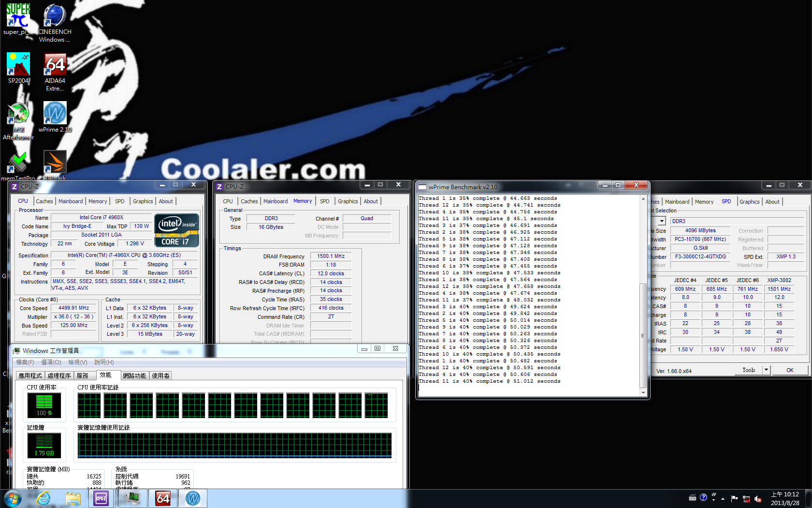The width and height of the screenshot is (812, 508).
Task: Open Memory tab in SPD CPU-Z window
Action: [704, 202]
